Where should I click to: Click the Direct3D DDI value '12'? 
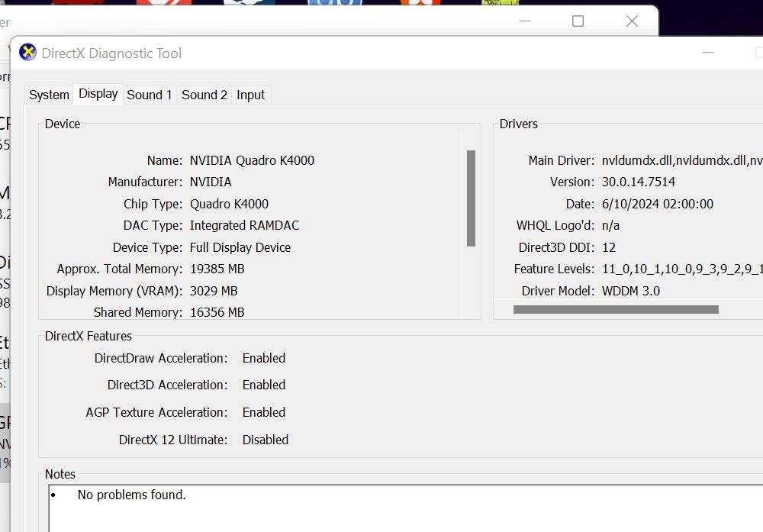point(609,247)
